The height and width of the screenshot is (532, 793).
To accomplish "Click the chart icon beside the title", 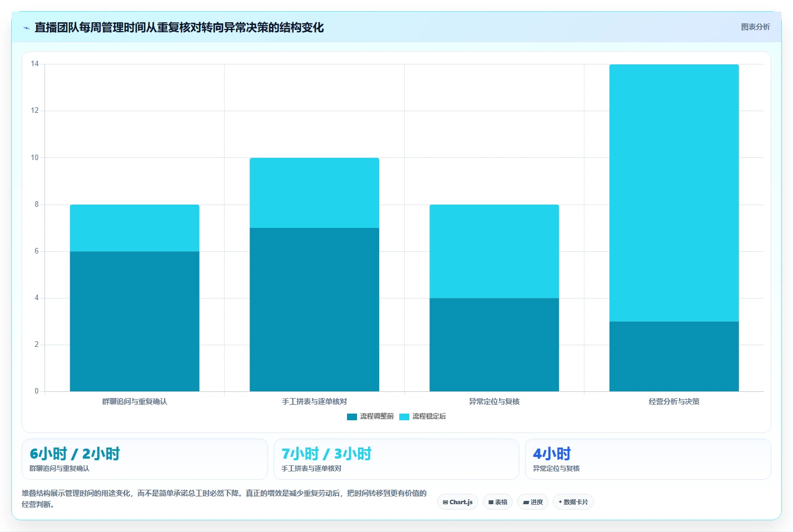I will click(26, 28).
